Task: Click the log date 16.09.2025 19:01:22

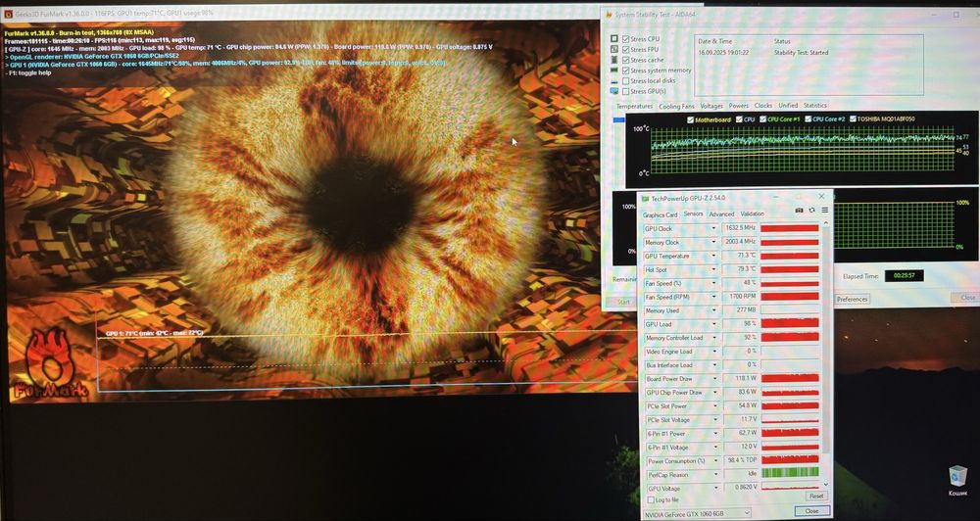Action: click(723, 53)
